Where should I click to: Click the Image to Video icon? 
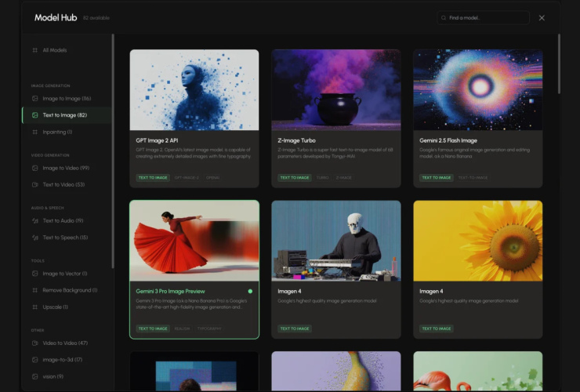34,168
